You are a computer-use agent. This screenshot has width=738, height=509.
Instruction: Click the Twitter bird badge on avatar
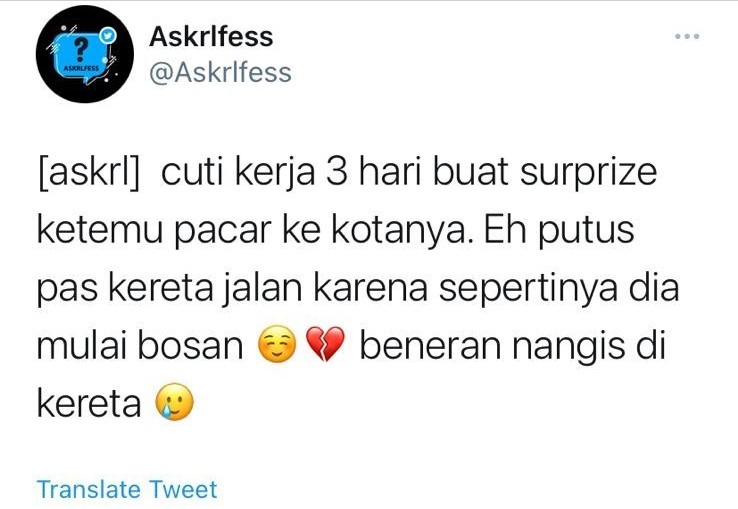108,36
